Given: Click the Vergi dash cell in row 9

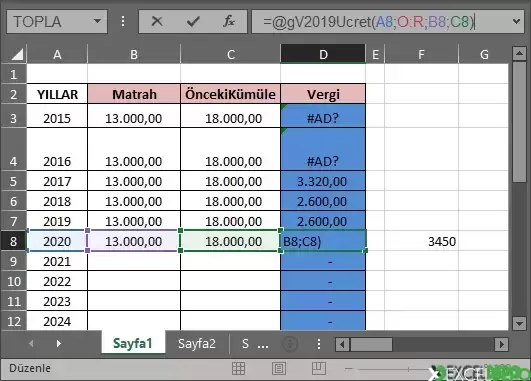Looking at the screenshot, I should pyautogui.click(x=323, y=261).
